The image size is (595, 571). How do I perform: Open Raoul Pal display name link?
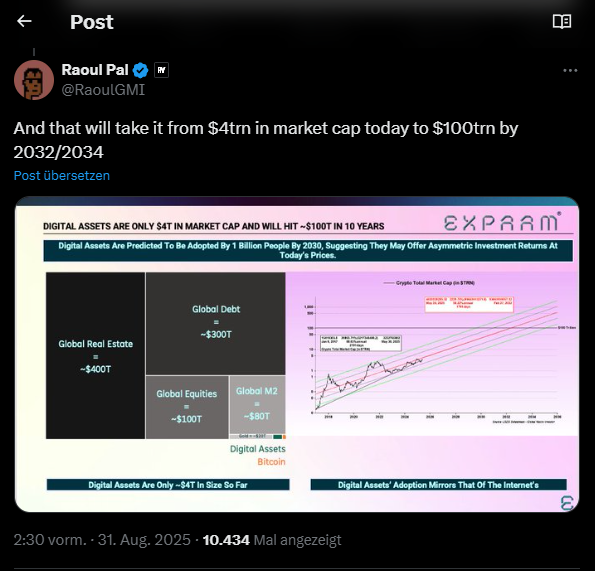(95, 70)
